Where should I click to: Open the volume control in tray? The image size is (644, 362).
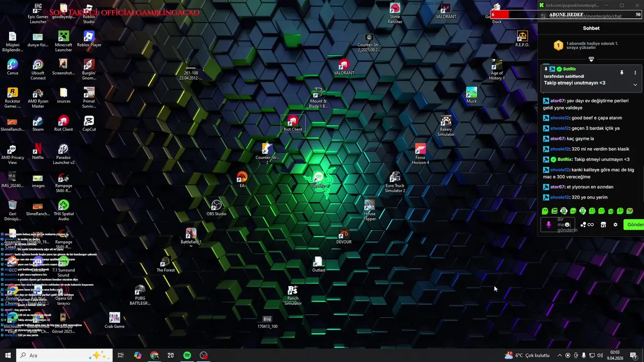[x=600, y=355]
